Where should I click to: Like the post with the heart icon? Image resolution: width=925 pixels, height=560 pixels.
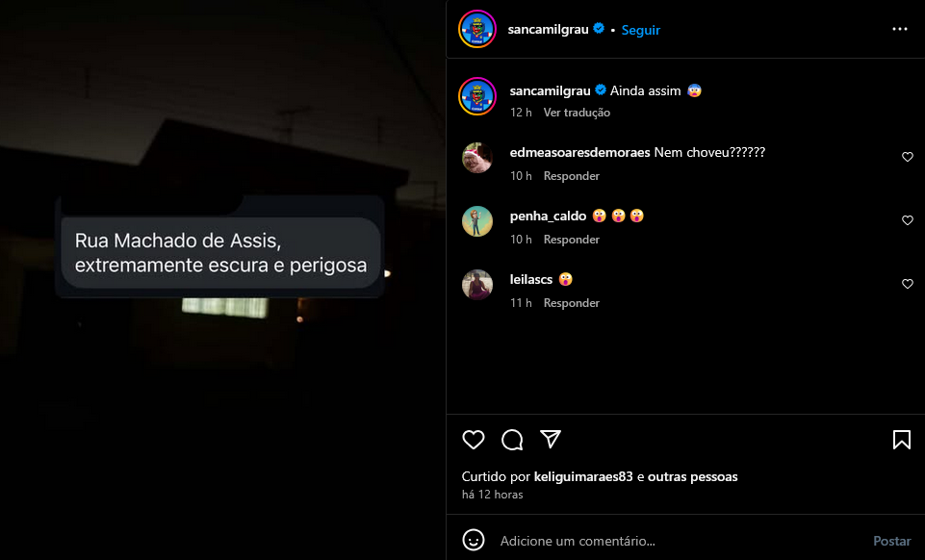(x=474, y=440)
